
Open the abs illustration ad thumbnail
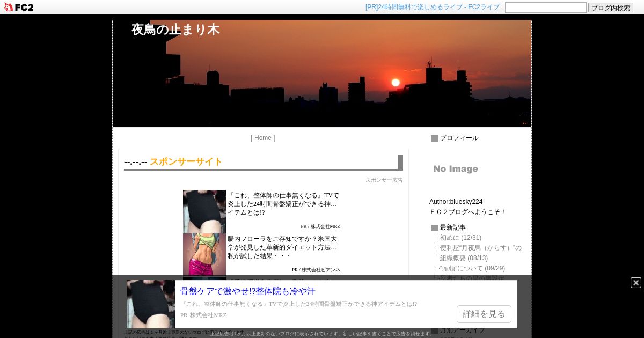pyautogui.click(x=204, y=255)
